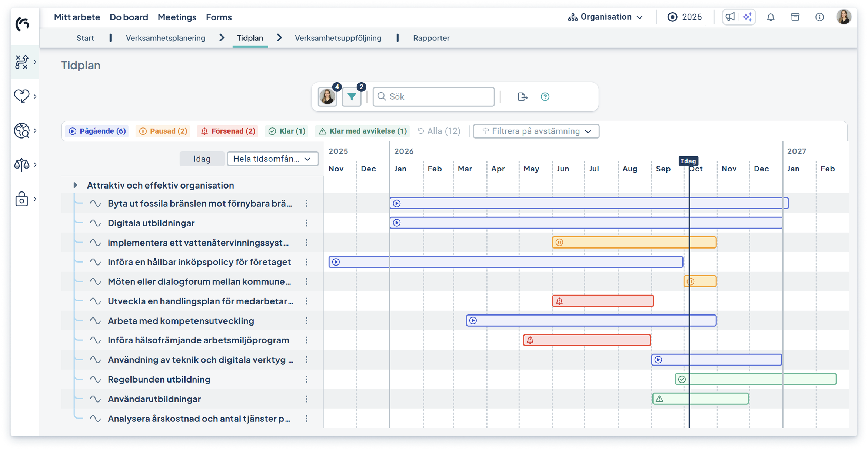Open the globe search sidebar section
Image resolution: width=868 pixels, height=450 pixels.
22,130
